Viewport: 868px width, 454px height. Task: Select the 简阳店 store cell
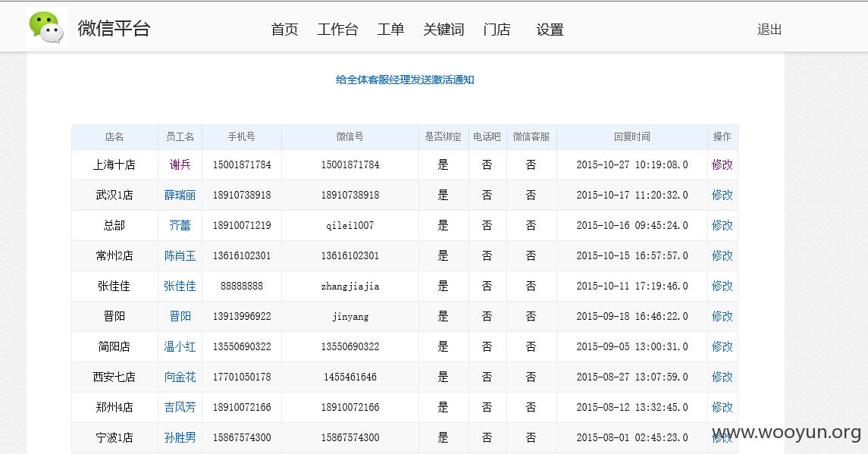(x=114, y=346)
